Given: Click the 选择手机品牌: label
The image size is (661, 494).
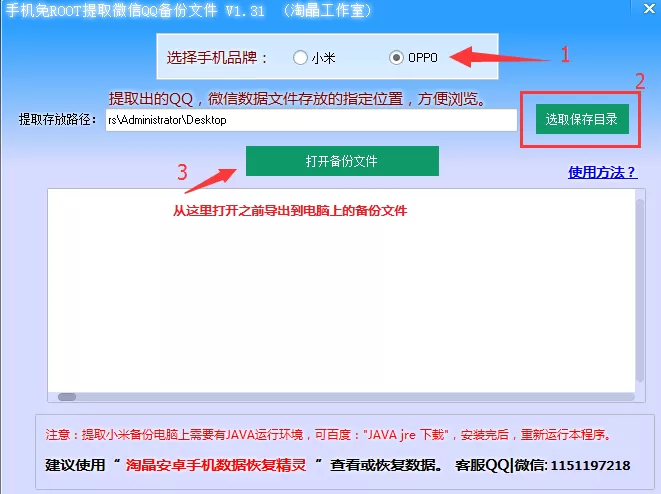Looking at the screenshot, I should coord(217,58).
